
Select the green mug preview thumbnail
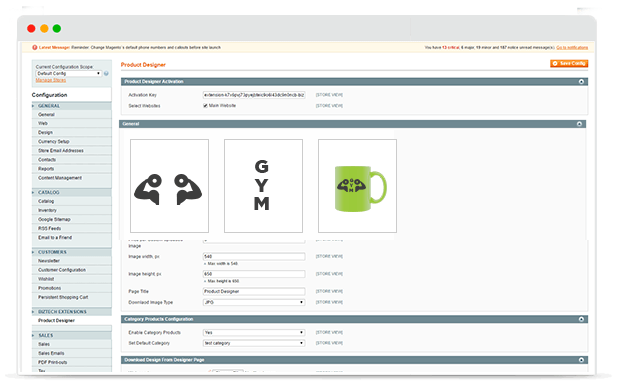coord(357,186)
